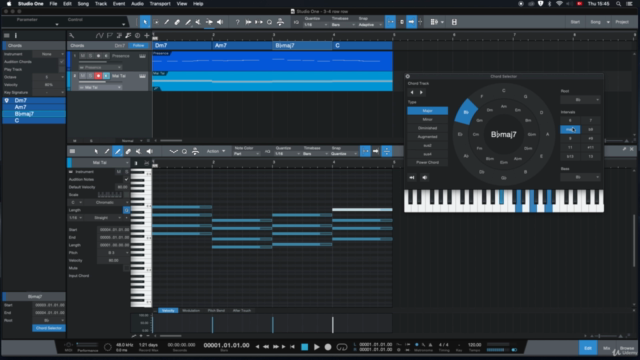Add a new track with the plus icon

click(x=147, y=36)
